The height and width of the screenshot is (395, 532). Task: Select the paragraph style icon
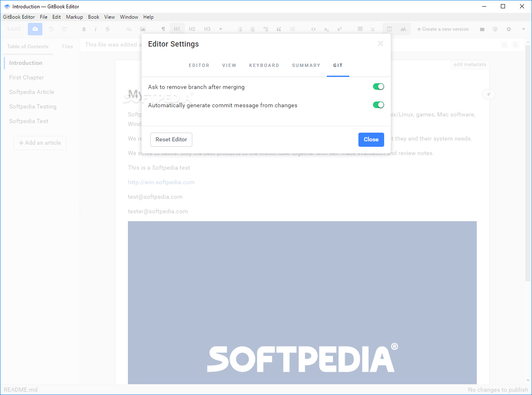163,29
